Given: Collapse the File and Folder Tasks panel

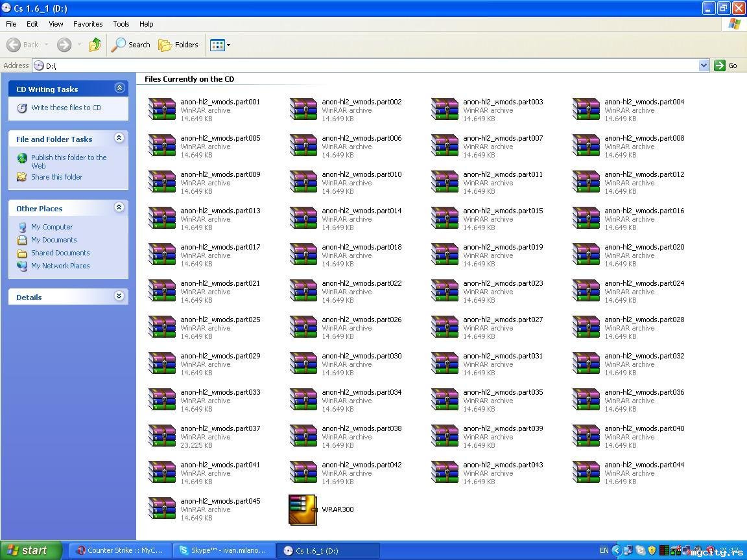Looking at the screenshot, I should point(119,138).
